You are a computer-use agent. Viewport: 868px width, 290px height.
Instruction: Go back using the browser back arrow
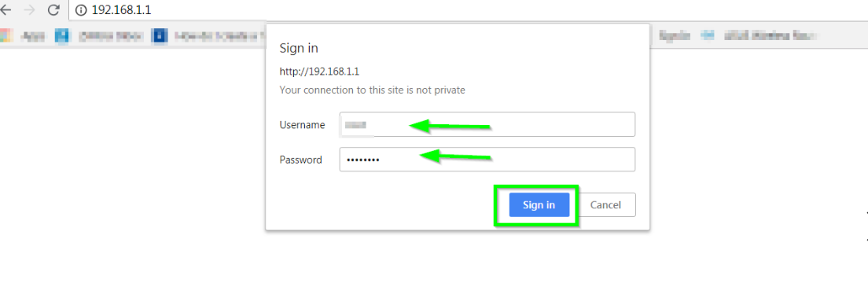[x=5, y=9]
